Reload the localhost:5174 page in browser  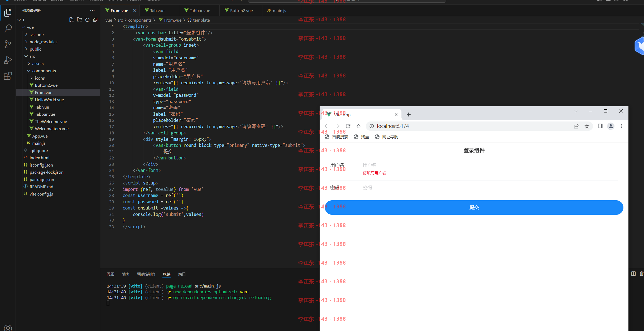(x=348, y=126)
